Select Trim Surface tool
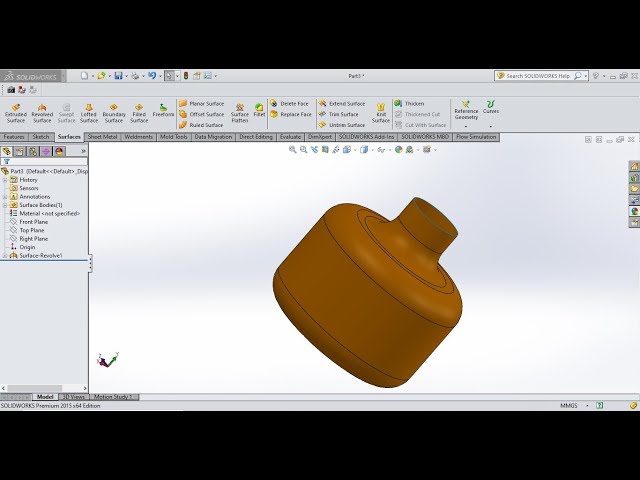Viewport: 640px width, 480px height. pos(339,114)
